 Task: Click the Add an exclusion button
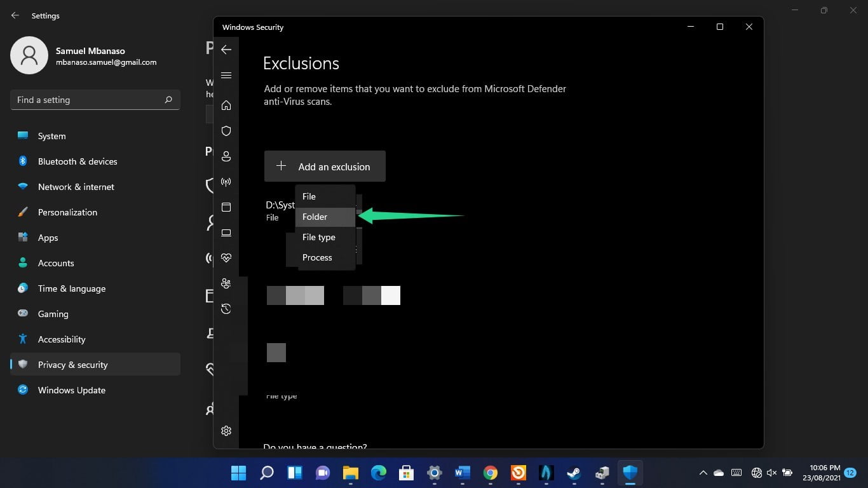tap(325, 166)
